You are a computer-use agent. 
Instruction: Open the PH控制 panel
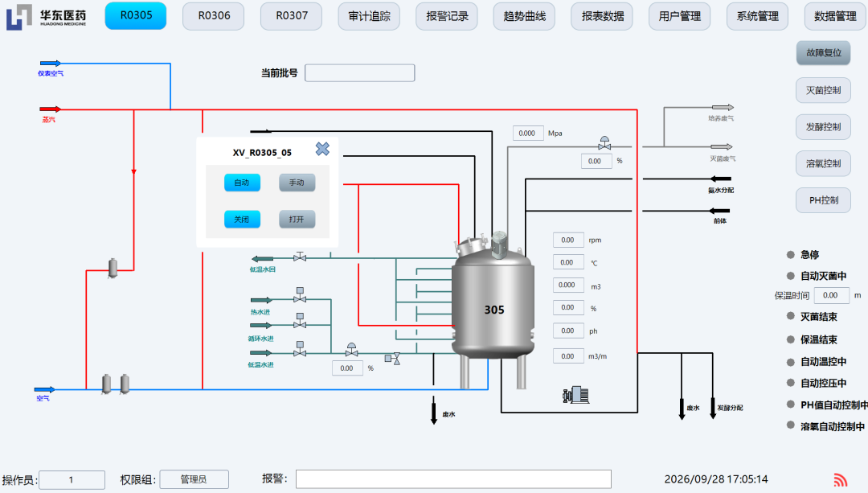(823, 200)
